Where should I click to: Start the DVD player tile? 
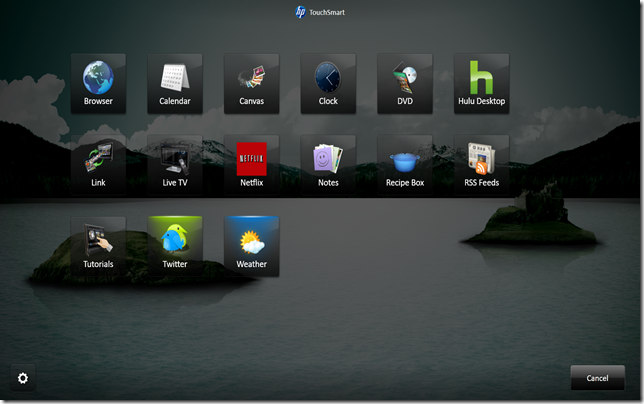(405, 84)
